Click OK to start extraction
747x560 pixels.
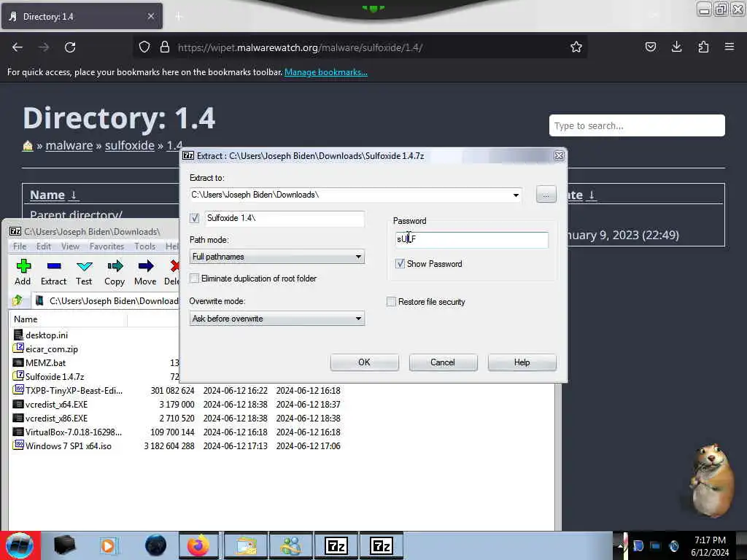pos(365,362)
